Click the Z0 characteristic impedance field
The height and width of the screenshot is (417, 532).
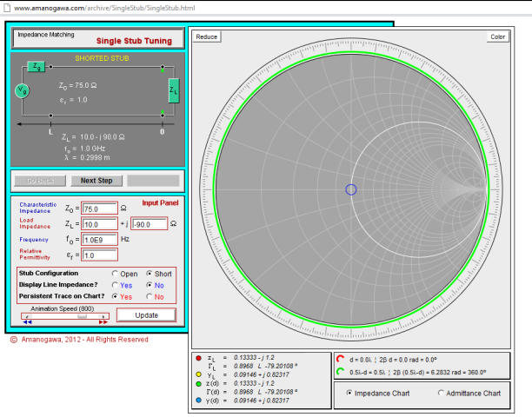point(99,208)
